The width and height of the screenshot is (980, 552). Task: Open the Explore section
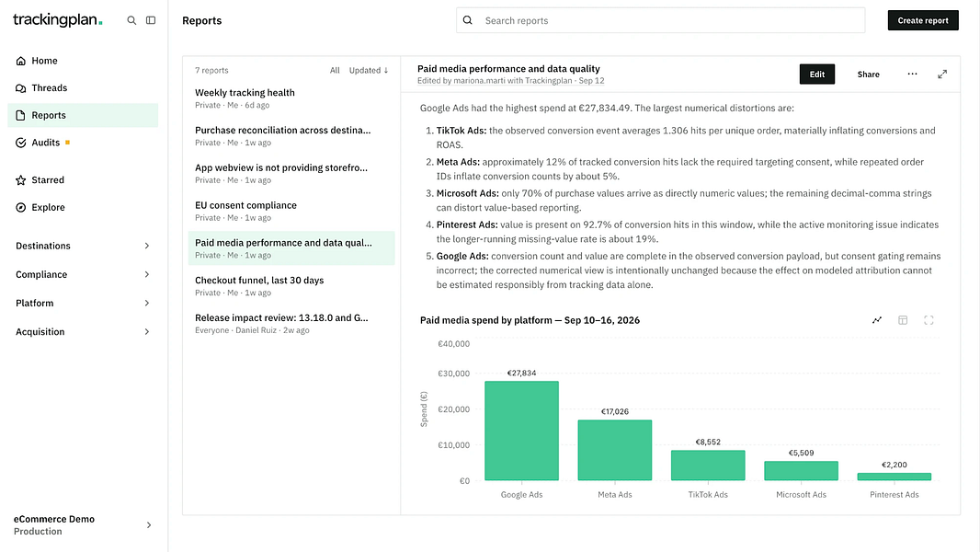(x=83, y=208)
